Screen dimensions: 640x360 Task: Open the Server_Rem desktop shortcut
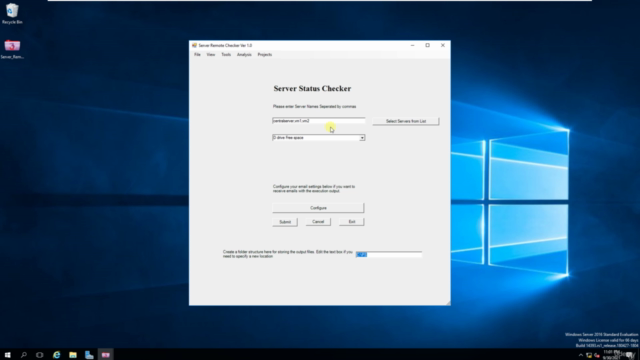click(x=12, y=49)
